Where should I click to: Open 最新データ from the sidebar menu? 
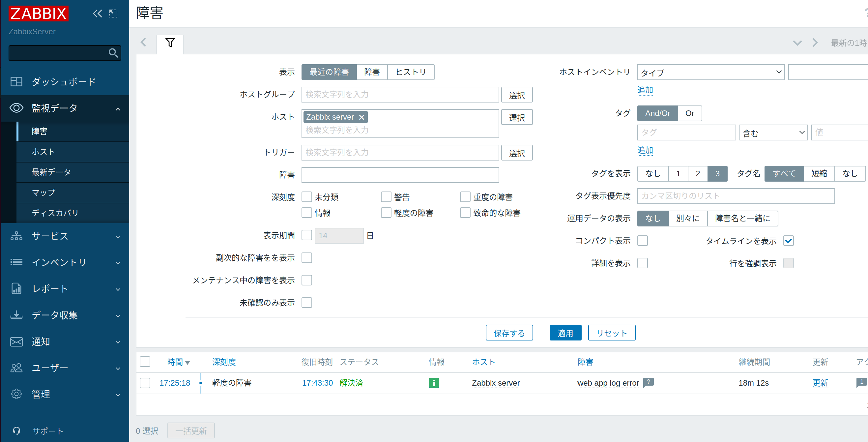coord(51,172)
